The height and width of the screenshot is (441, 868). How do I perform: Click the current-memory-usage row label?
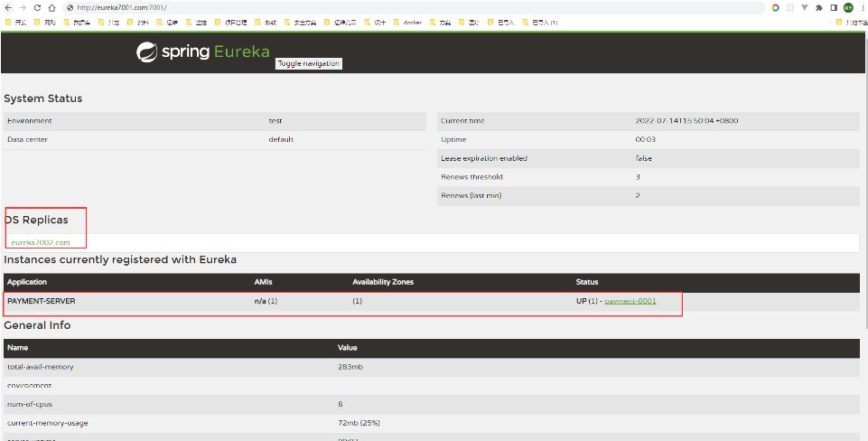click(48, 423)
